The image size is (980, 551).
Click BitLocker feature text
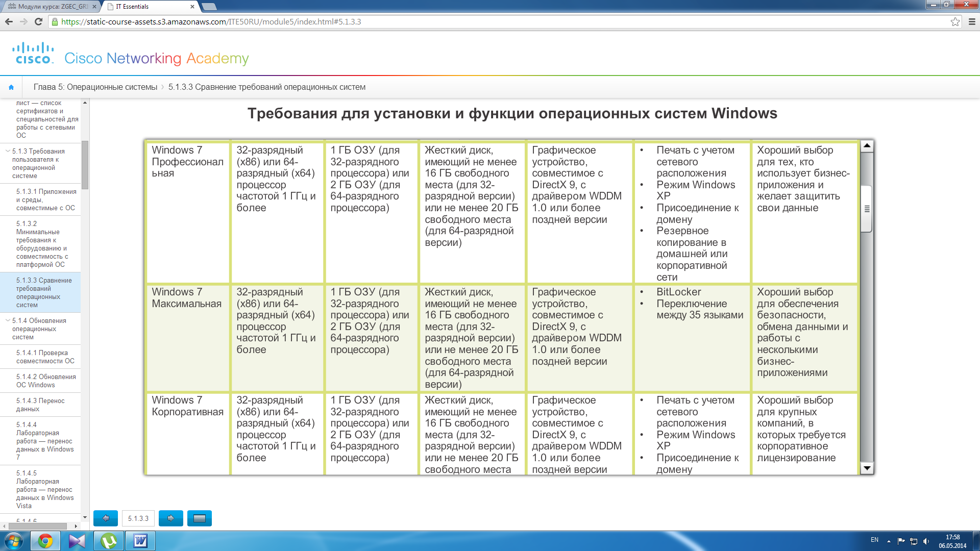click(678, 292)
